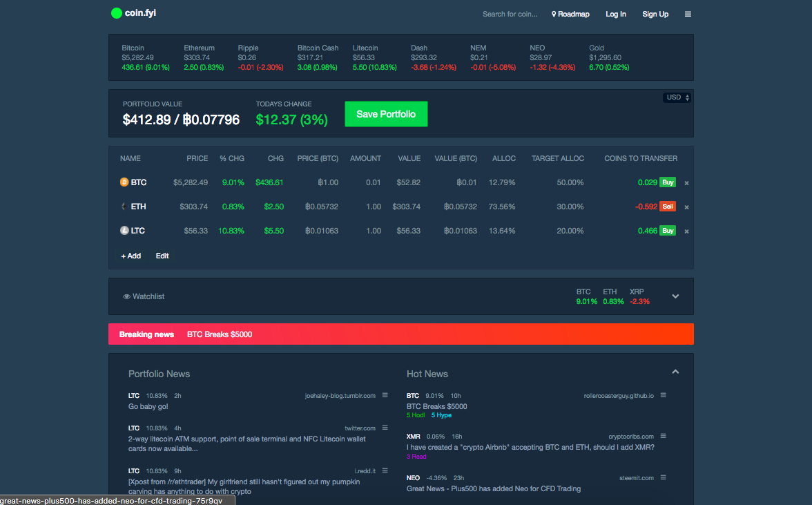Click Sign Up in top navigation
The width and height of the screenshot is (812, 505).
655,14
